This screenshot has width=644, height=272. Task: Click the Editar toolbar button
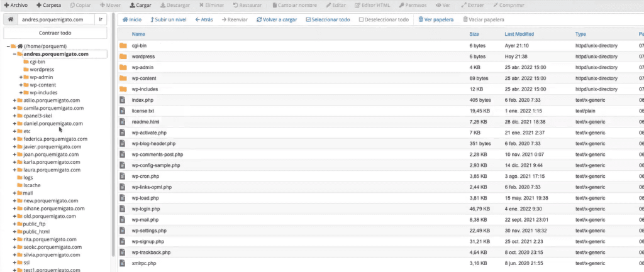336,5
